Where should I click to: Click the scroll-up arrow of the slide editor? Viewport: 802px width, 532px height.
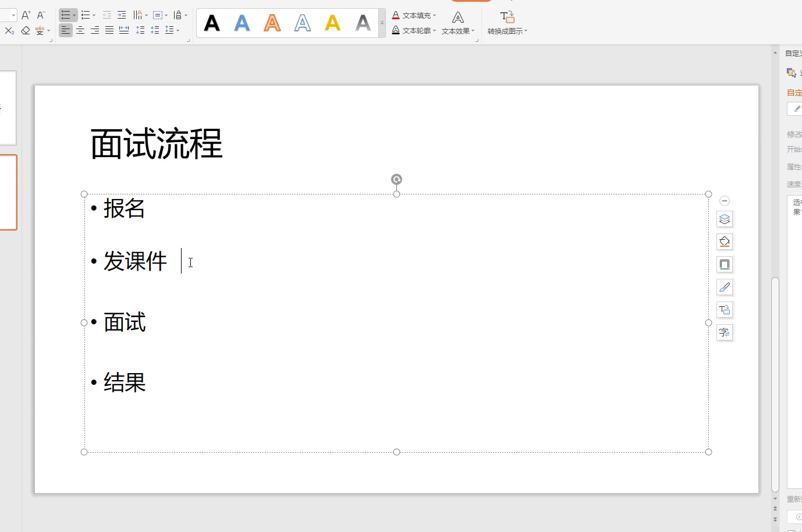pos(775,52)
